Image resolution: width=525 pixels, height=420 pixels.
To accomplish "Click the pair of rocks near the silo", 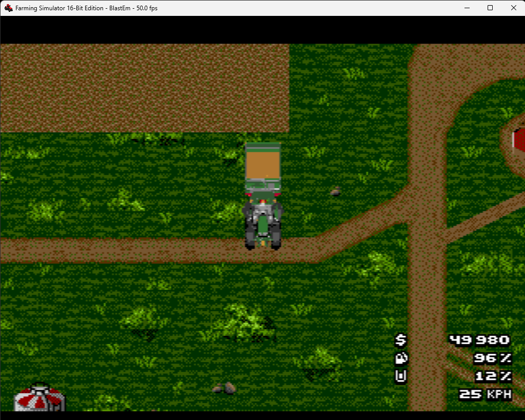I will tap(225, 388).
